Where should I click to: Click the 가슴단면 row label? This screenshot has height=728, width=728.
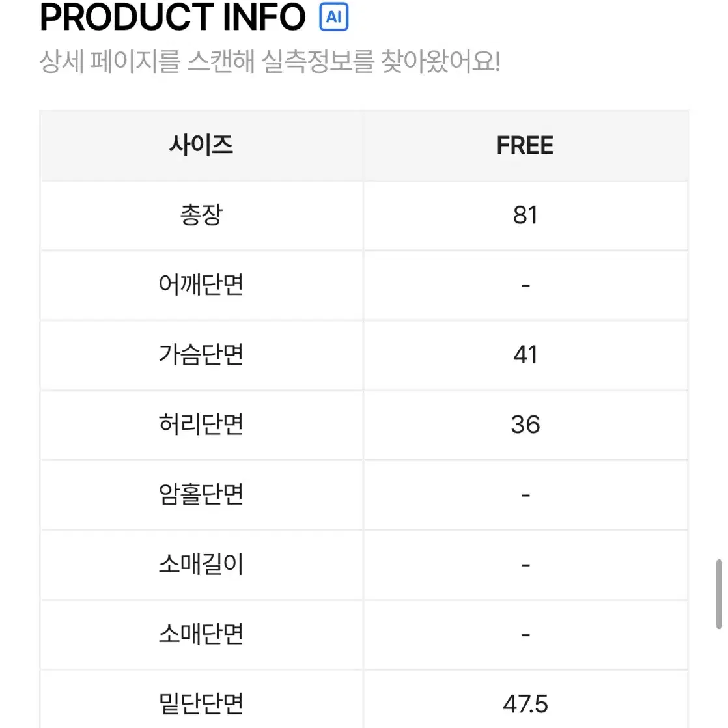201,355
